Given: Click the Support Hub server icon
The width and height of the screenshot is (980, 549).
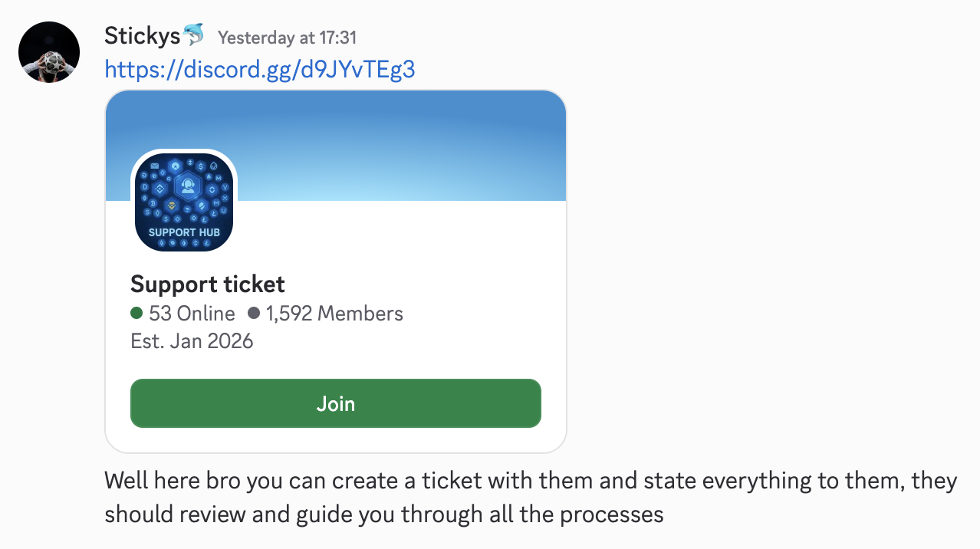Looking at the screenshot, I should click(184, 202).
